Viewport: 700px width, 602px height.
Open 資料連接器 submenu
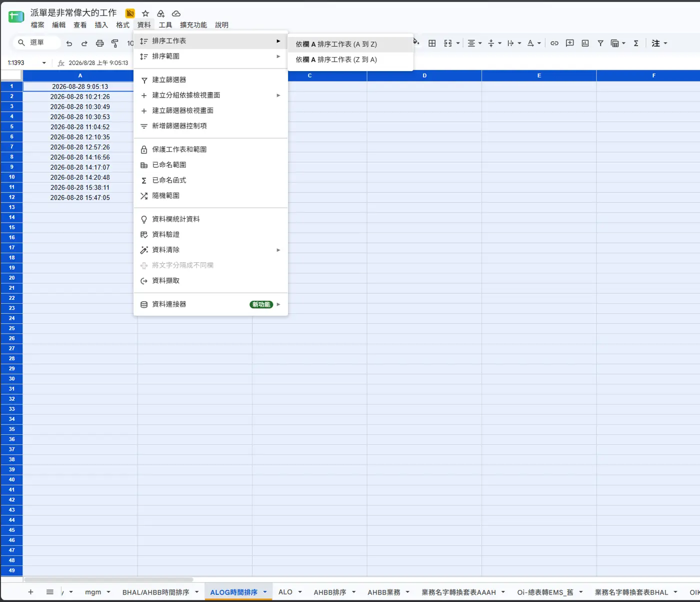pyautogui.click(x=210, y=304)
